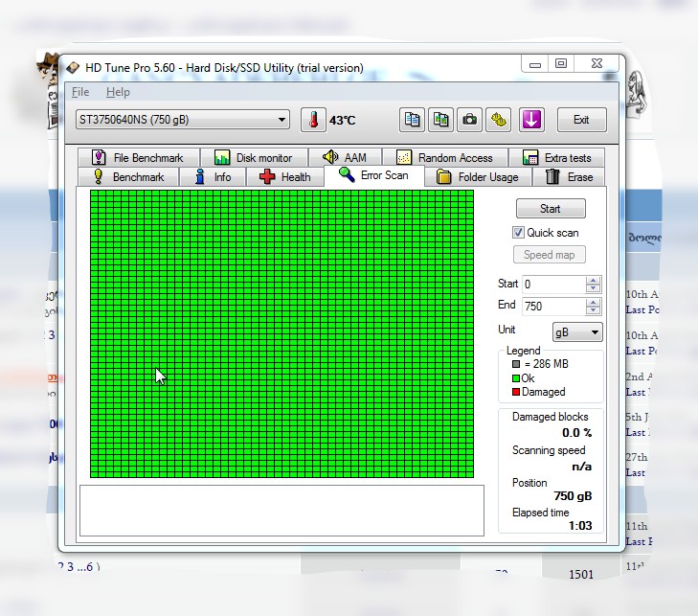The height and width of the screenshot is (616, 698).
Task: Increase the Start value with up arrow
Action: [593, 280]
